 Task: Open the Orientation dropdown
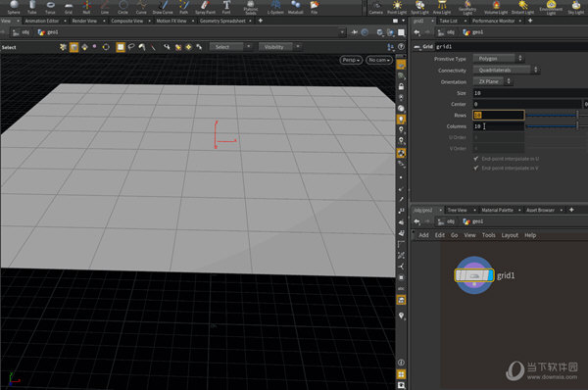[x=492, y=81]
